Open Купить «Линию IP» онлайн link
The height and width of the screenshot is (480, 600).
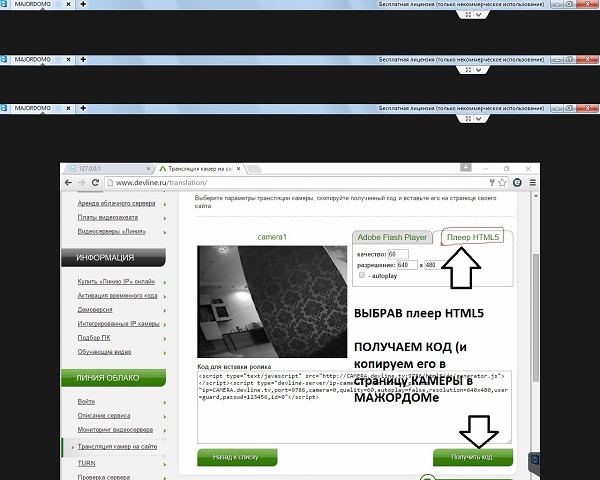116,281
